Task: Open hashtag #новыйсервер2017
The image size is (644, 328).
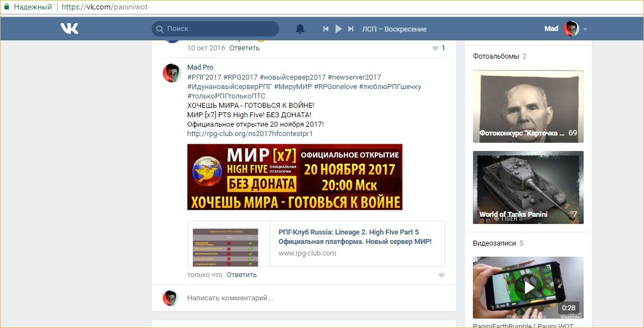Action: click(292, 77)
